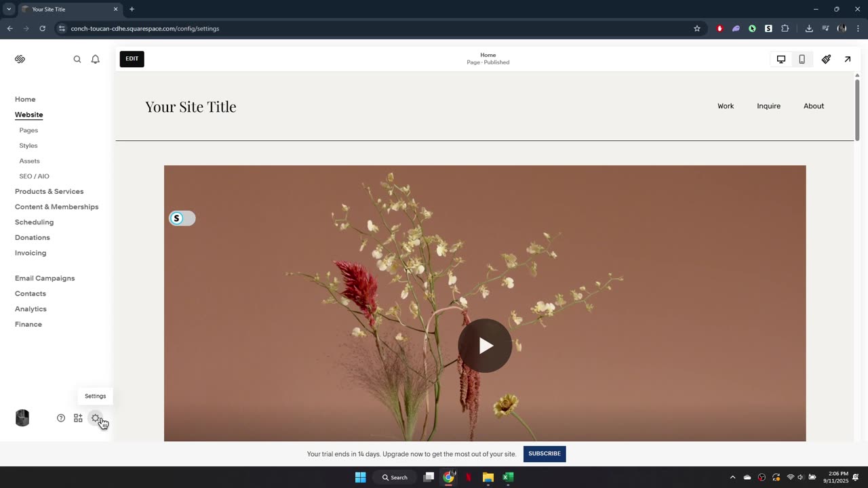This screenshot has width=868, height=488.
Task: Open Pages under Website
Action: [28, 130]
